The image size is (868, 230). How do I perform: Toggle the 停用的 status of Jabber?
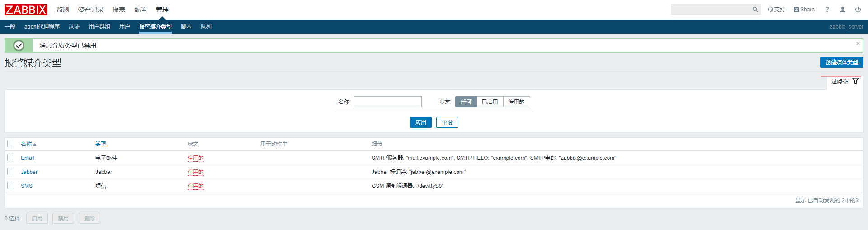[x=196, y=172]
